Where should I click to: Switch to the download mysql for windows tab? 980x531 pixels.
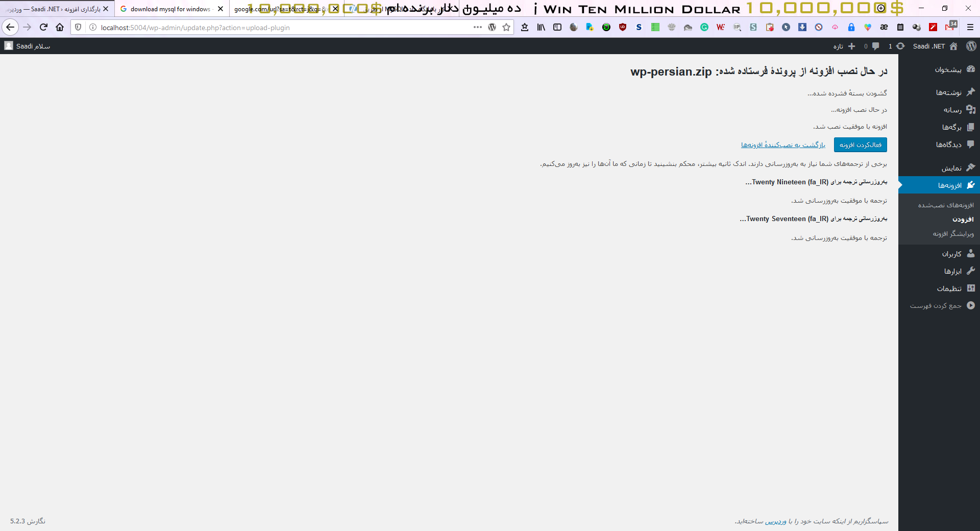tap(168, 9)
